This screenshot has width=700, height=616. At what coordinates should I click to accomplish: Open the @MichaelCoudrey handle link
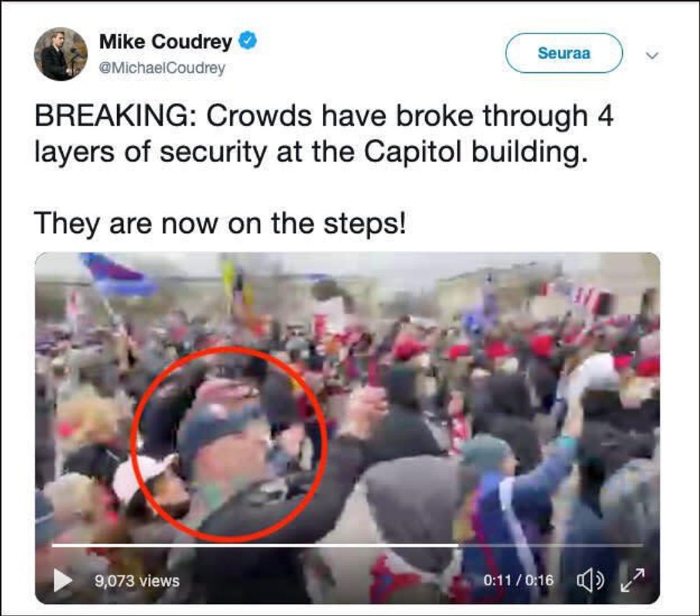click(x=162, y=68)
